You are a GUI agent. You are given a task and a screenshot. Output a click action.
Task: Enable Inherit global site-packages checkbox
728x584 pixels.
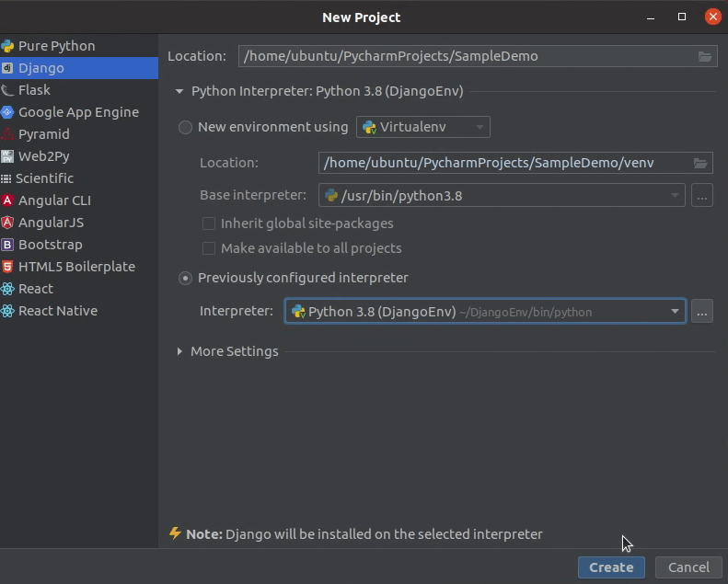209,223
